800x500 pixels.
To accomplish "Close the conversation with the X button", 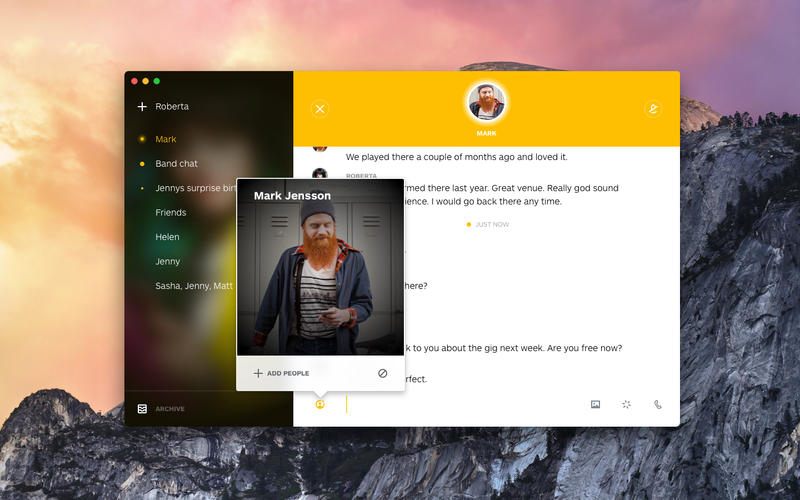I will click(x=320, y=109).
